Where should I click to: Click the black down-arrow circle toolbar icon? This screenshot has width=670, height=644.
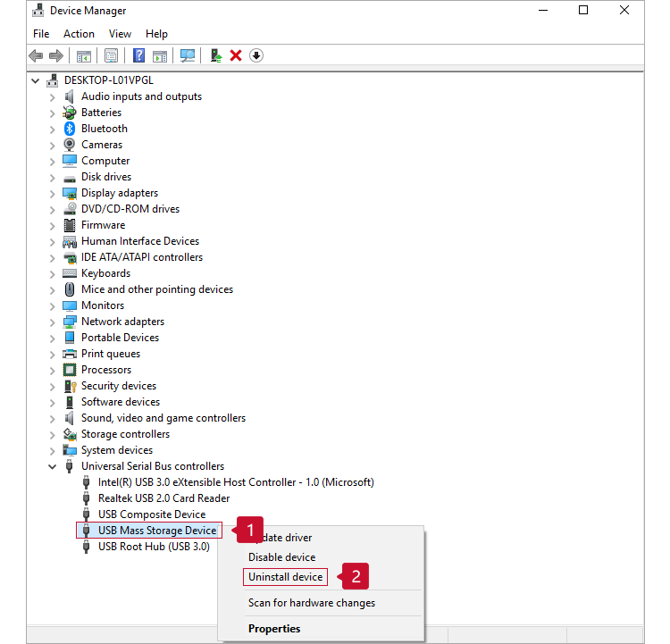pos(256,55)
